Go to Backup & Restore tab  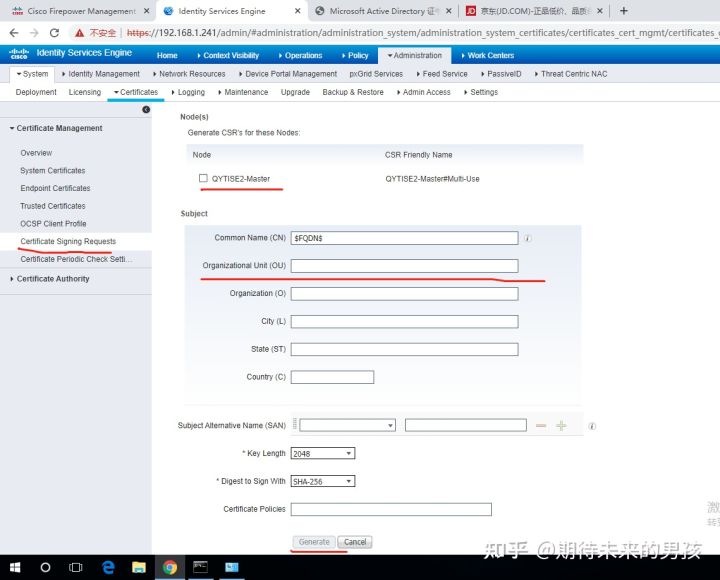(353, 92)
